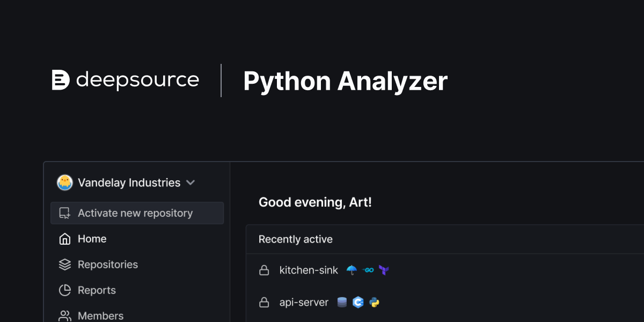Click the DeepSource logo

pos(125,80)
